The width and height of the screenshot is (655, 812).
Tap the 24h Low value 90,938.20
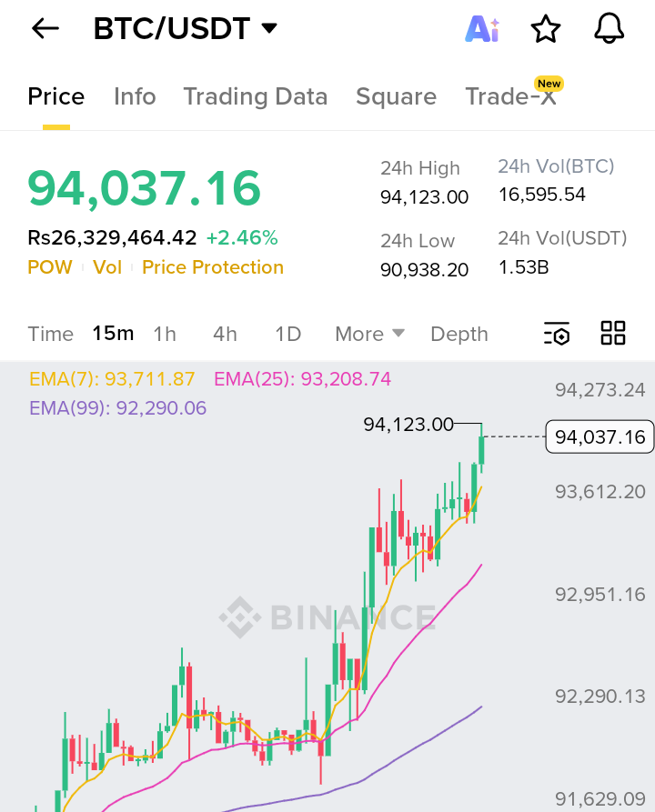425,270
